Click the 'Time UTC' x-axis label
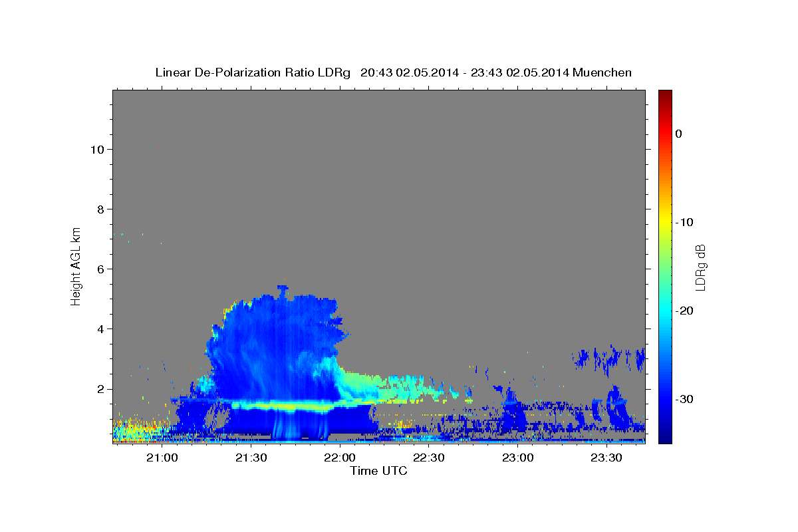 (x=378, y=471)
